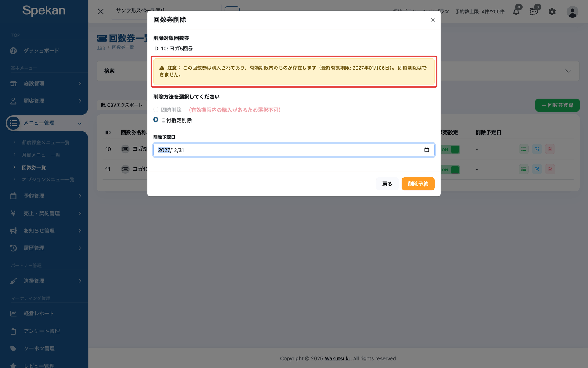Click trash icon for ID 10 row
The image size is (588, 368).
point(550,149)
